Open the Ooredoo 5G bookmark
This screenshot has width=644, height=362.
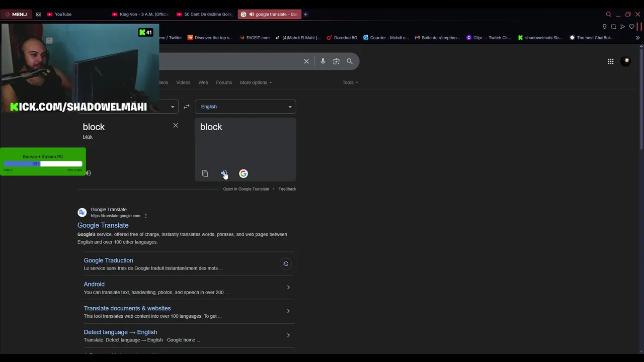click(x=342, y=38)
